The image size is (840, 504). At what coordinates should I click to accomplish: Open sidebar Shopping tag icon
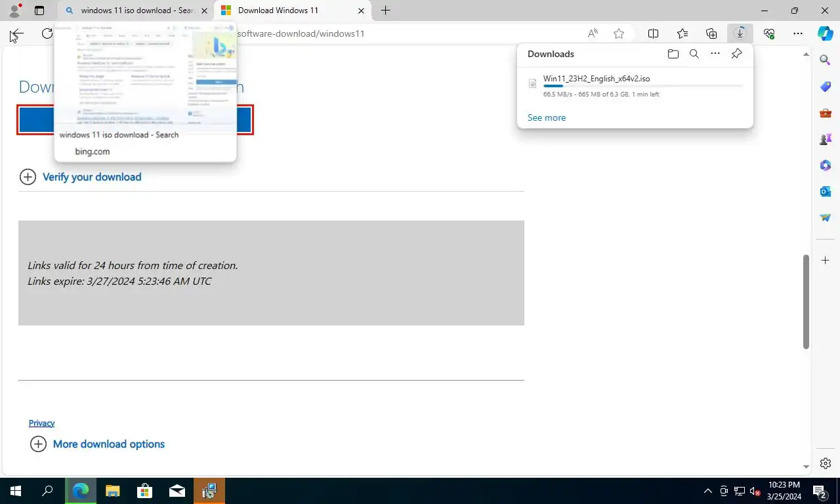coord(826,87)
